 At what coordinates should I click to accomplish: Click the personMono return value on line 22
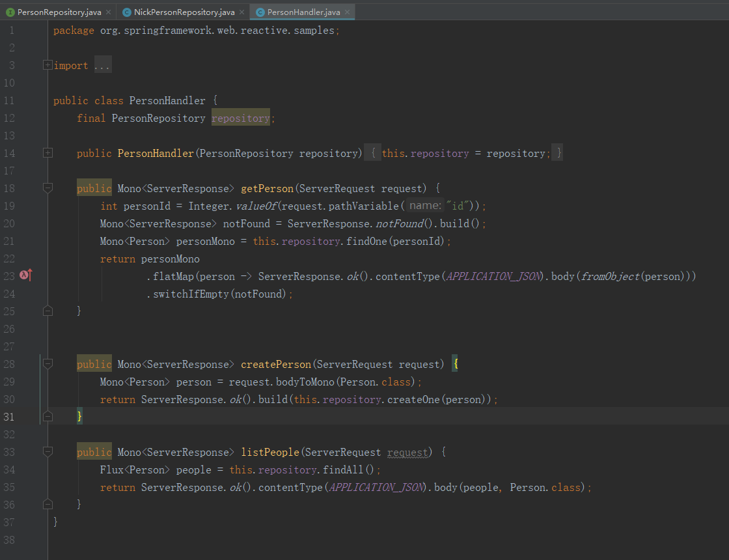pyautogui.click(x=170, y=259)
